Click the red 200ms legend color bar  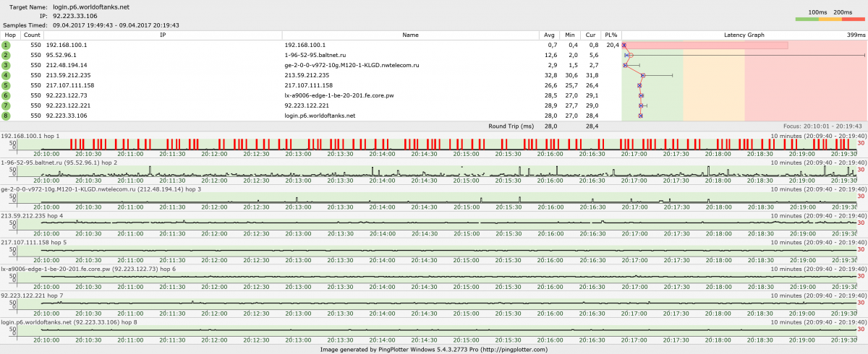853,19
